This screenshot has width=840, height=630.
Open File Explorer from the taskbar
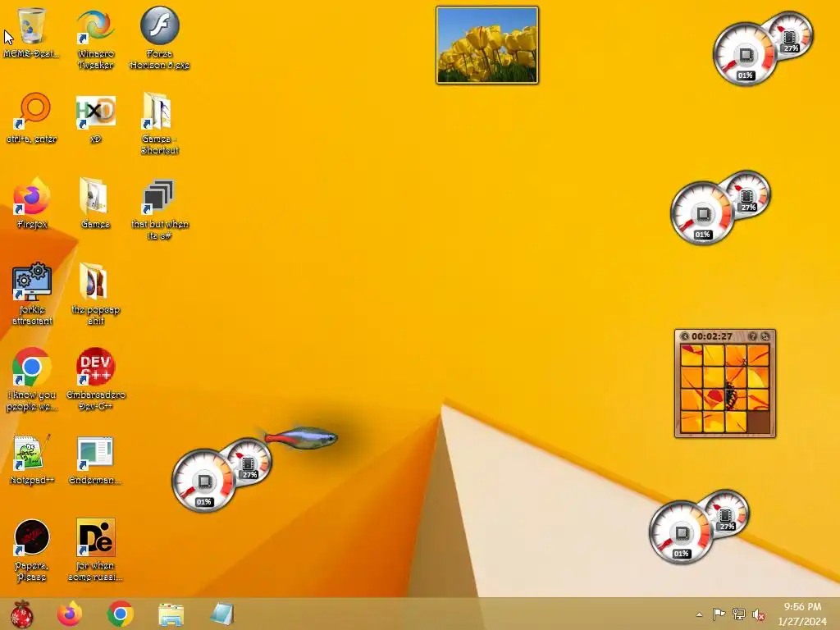[171, 614]
